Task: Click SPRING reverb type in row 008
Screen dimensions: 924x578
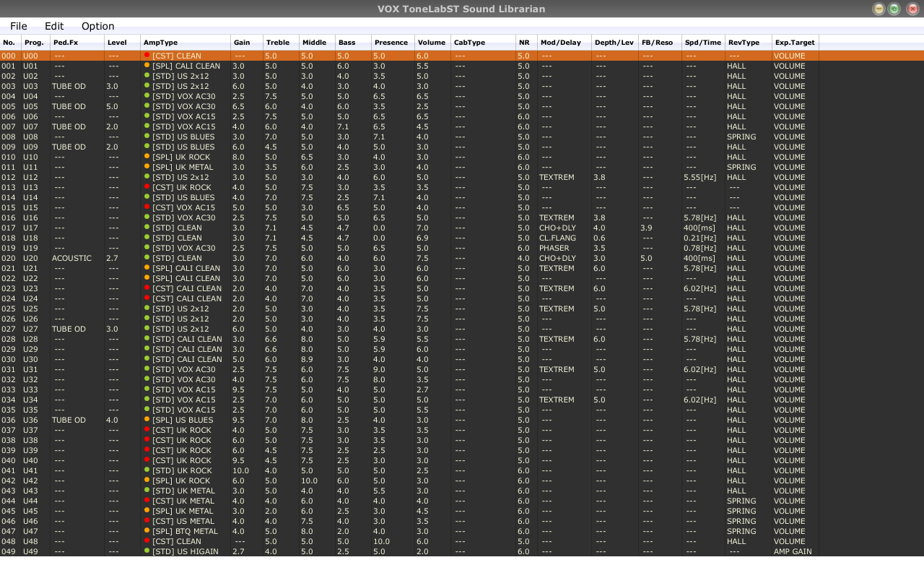Action: point(741,137)
